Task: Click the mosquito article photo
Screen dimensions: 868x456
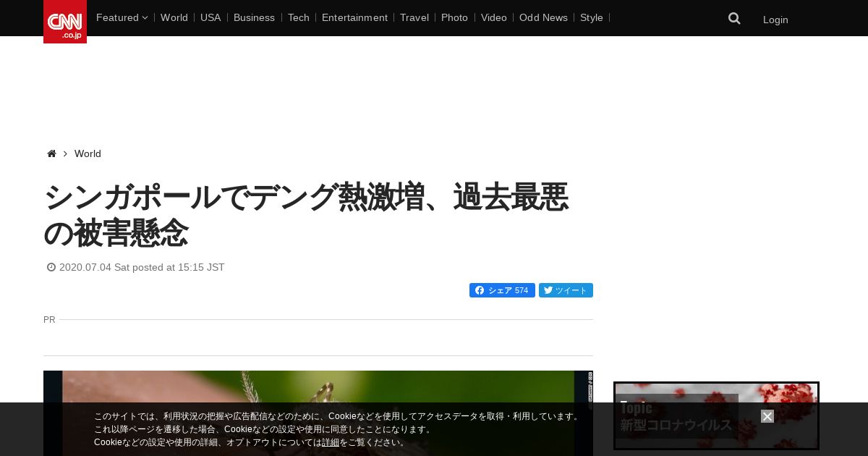Action: point(318,413)
